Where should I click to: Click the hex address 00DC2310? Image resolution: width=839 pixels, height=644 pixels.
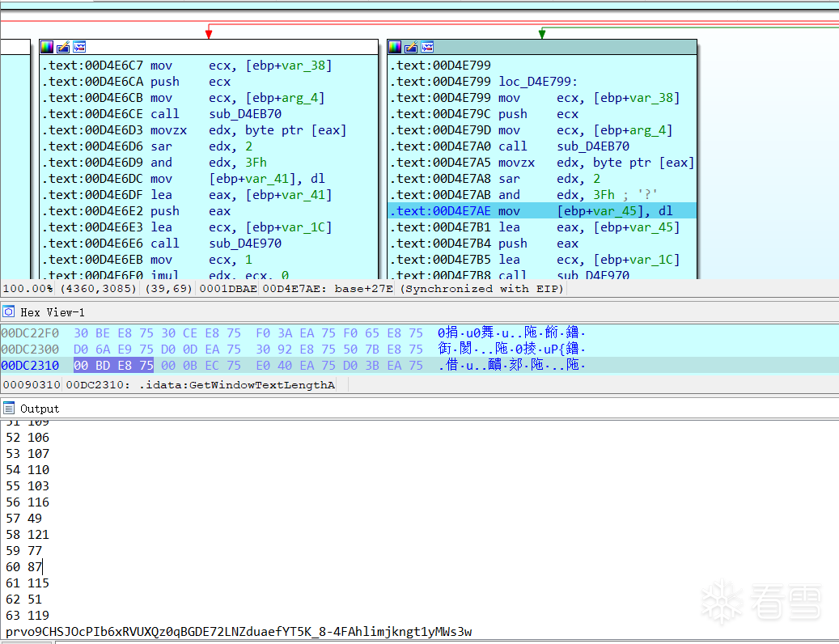pos(30,366)
